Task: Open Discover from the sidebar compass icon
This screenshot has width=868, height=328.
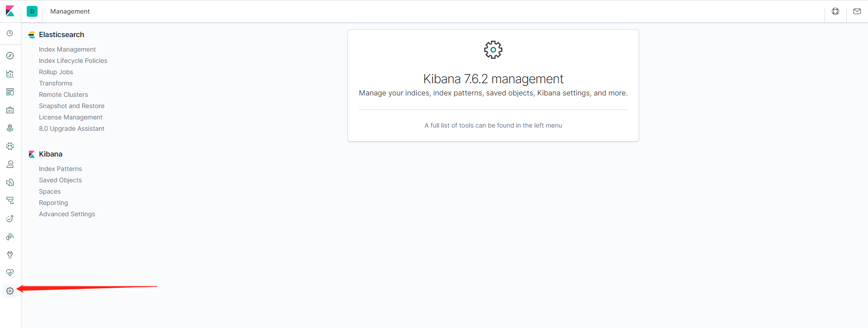Action: click(x=10, y=56)
